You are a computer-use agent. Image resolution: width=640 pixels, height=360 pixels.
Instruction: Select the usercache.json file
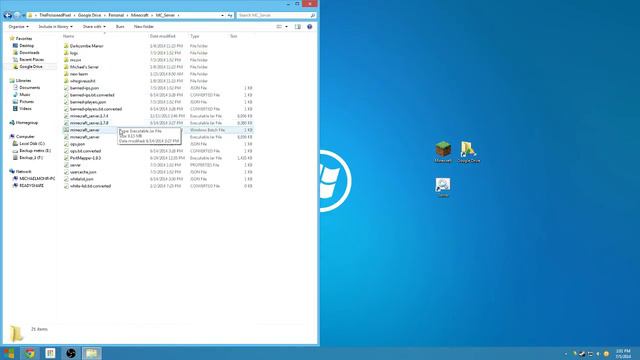point(83,172)
